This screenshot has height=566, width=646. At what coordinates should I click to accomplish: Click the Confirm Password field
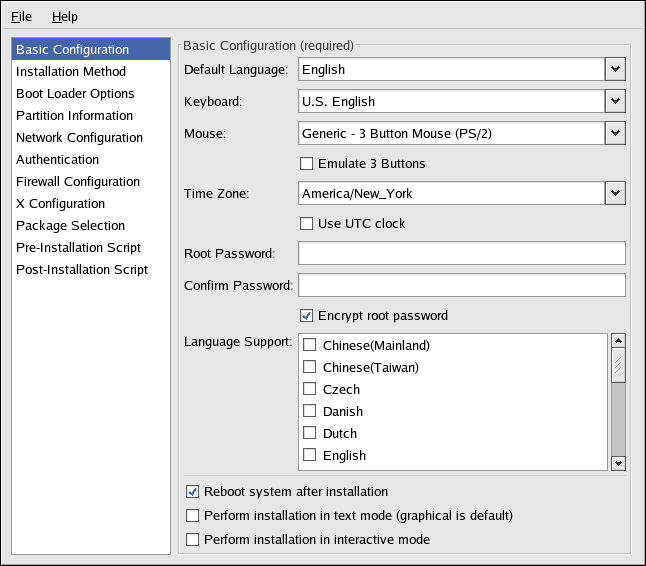pos(462,286)
